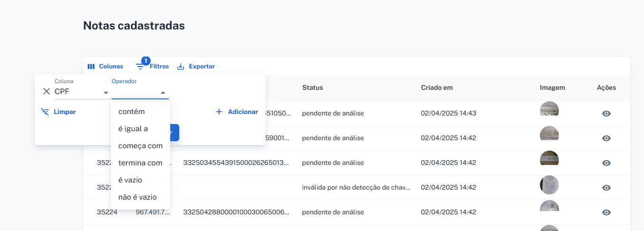Screen dimensions: 644x231
Task: Pick the 'não é vazio' operator
Action: pos(137,197)
